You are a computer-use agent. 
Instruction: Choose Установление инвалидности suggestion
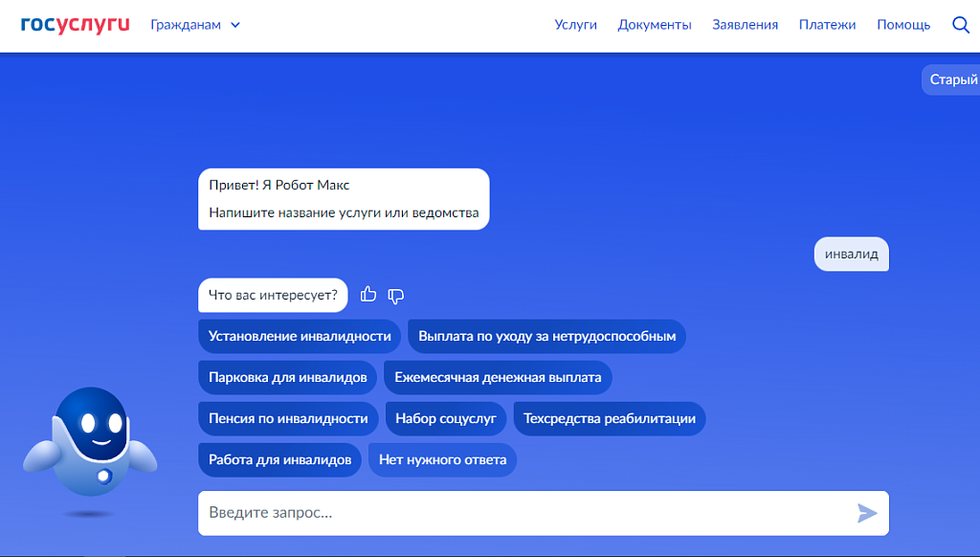[x=300, y=336]
